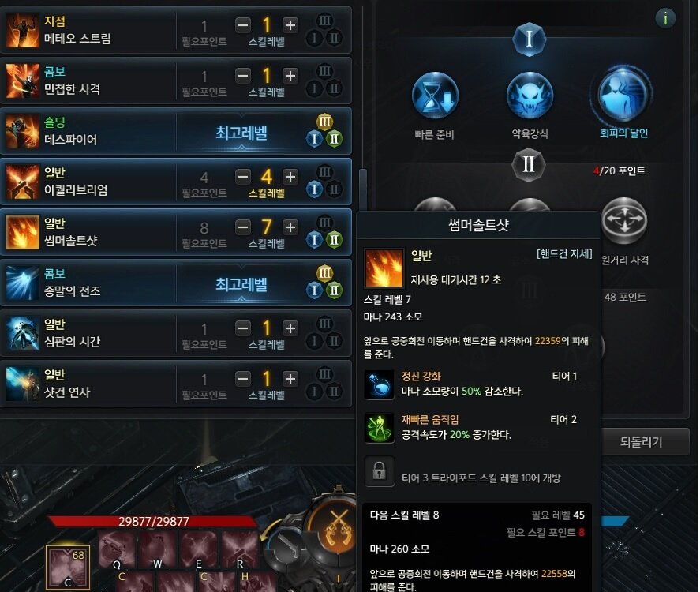
Task: Select the 메테오 스트림 skill icon
Action: tap(22, 30)
